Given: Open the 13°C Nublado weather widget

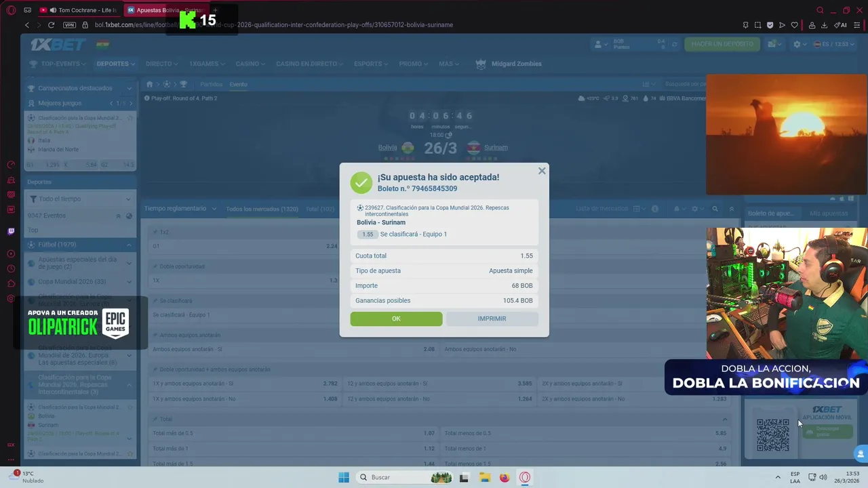Looking at the screenshot, I should coord(27,476).
